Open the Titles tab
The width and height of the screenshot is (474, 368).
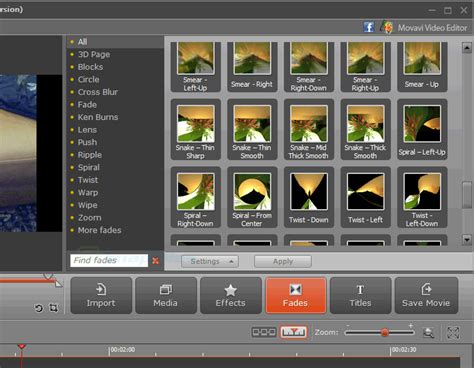[360, 295]
